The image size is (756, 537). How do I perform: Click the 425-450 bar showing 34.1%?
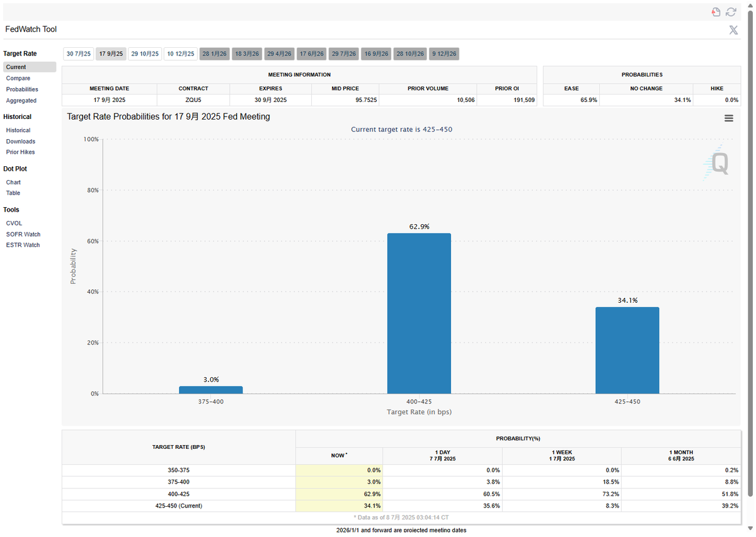[627, 351]
